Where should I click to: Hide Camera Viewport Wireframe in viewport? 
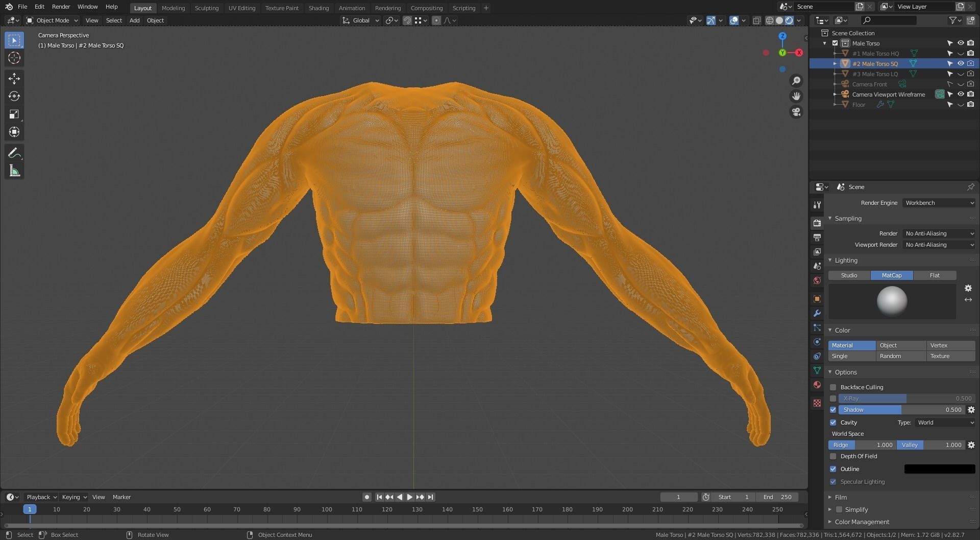pos(960,94)
